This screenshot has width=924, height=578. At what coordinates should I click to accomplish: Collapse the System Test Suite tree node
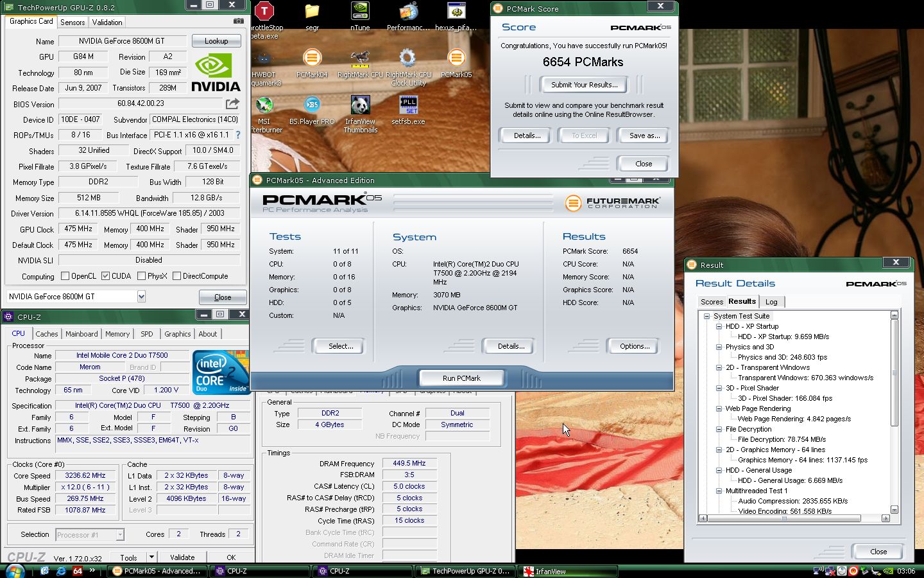[x=706, y=316]
